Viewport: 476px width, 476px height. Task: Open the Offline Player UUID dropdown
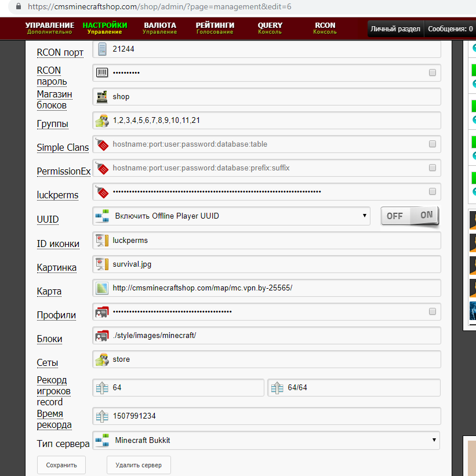click(231, 216)
